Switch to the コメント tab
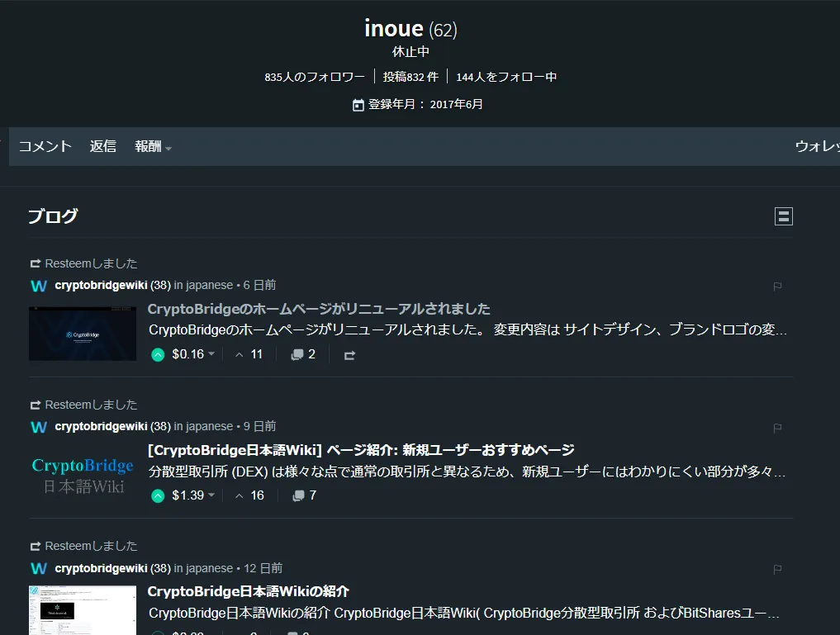This screenshot has width=840, height=635. click(45, 147)
